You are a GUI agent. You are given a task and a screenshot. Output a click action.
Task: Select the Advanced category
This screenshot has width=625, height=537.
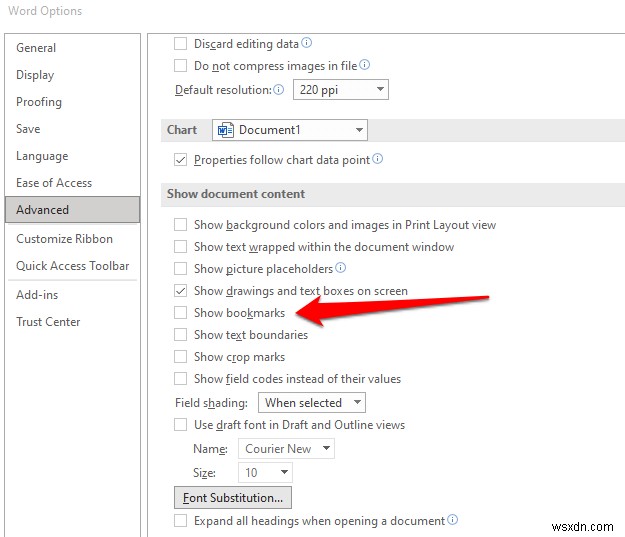coord(73,210)
